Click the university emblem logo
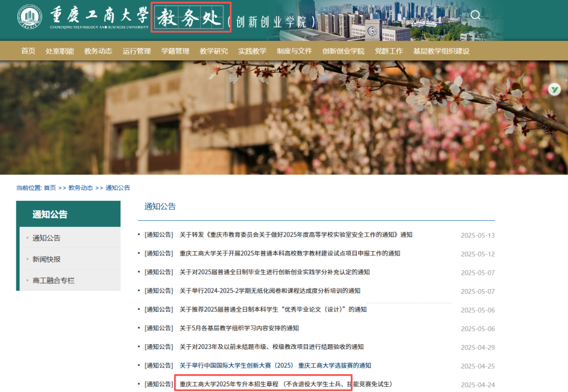Viewport: 568px width, 392px height. point(30,16)
